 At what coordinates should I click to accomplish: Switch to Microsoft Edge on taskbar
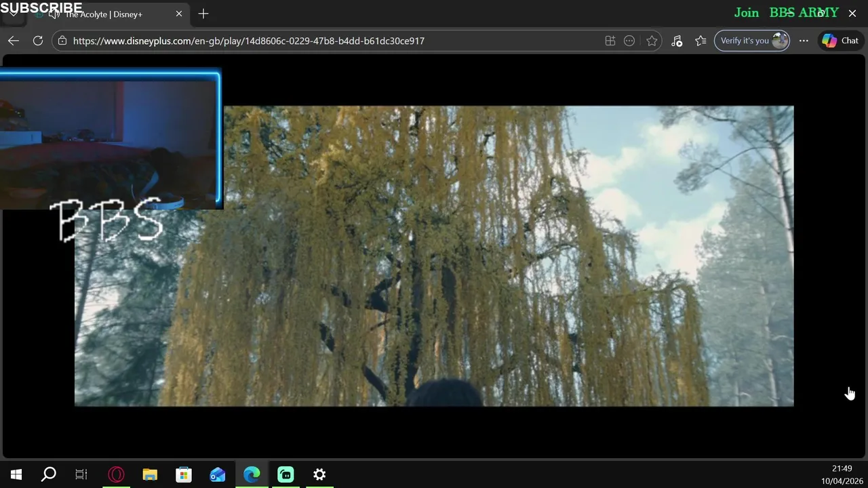252,474
